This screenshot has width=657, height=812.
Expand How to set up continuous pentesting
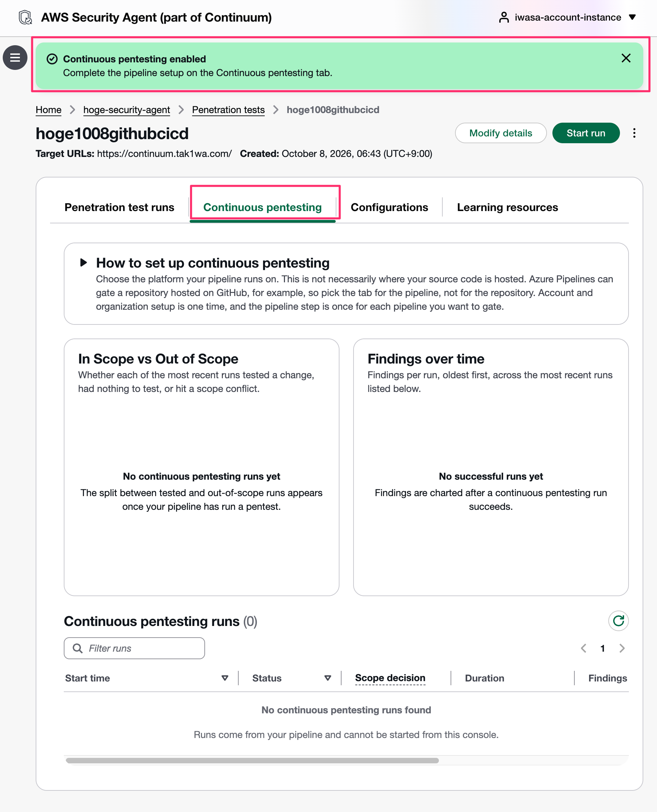(x=84, y=262)
